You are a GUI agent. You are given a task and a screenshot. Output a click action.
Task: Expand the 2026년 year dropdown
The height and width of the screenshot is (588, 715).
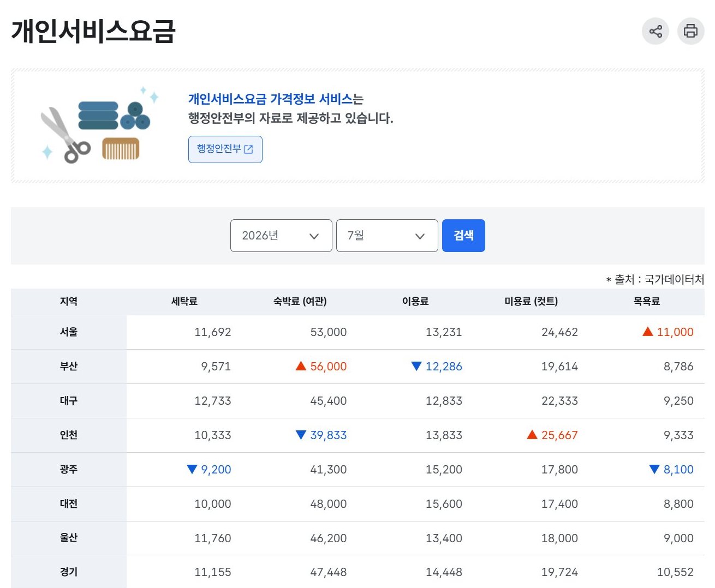281,236
